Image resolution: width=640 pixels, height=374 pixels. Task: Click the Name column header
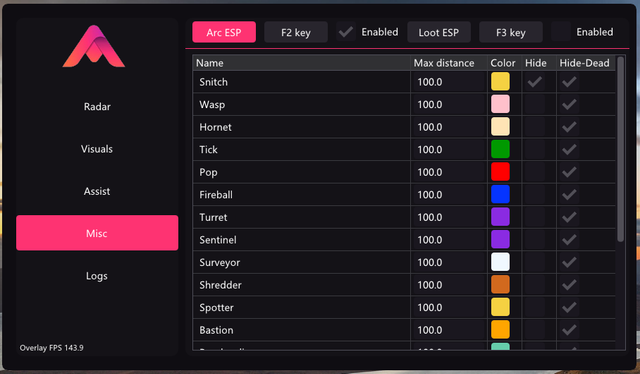(x=301, y=63)
